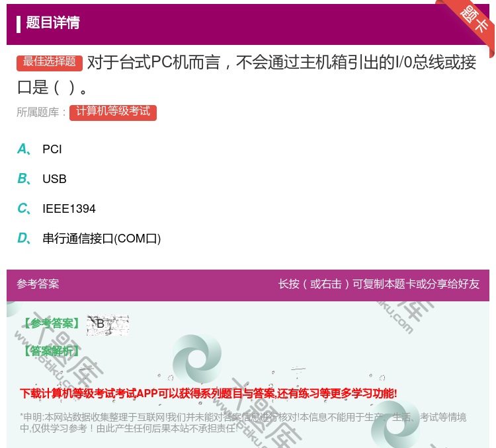Click the 最佳选择题 tag
Image resolution: width=496 pixels, height=448 pixels.
(50, 62)
